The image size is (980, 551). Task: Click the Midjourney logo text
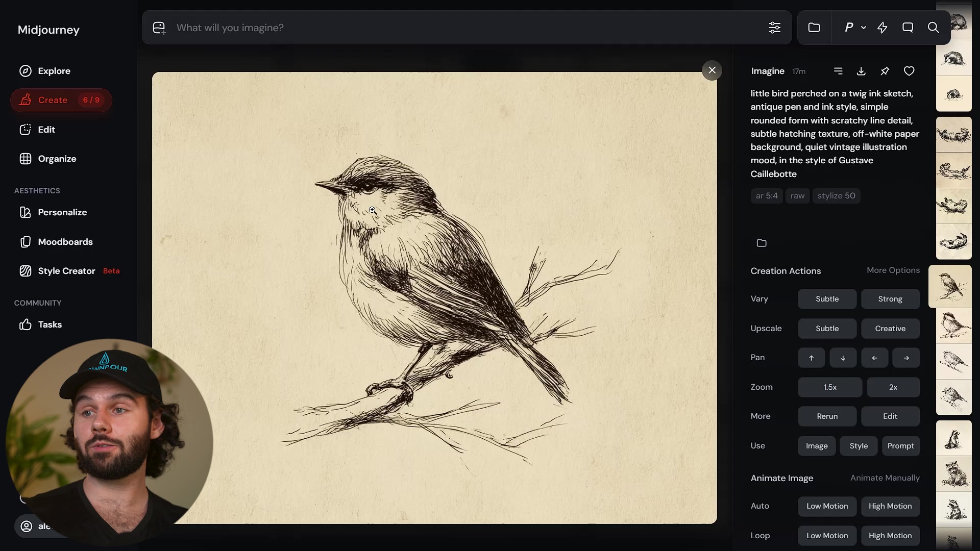pos(48,30)
